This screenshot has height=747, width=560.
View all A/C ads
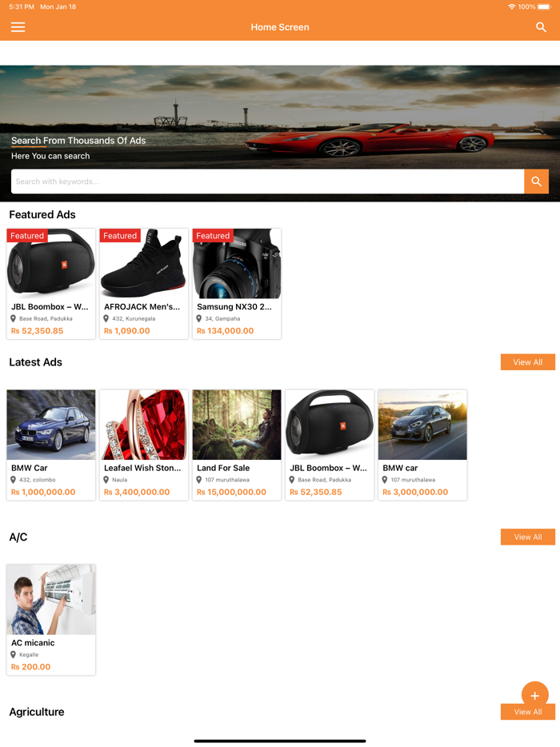[527, 537]
